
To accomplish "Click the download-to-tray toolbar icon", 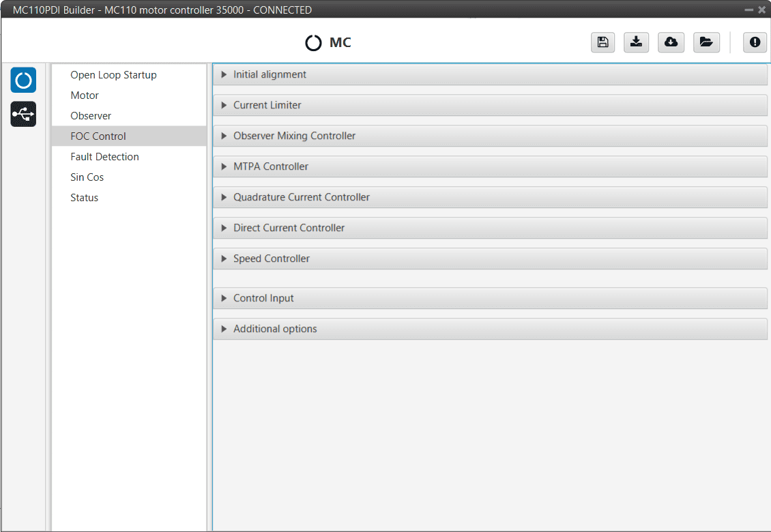I will (637, 42).
